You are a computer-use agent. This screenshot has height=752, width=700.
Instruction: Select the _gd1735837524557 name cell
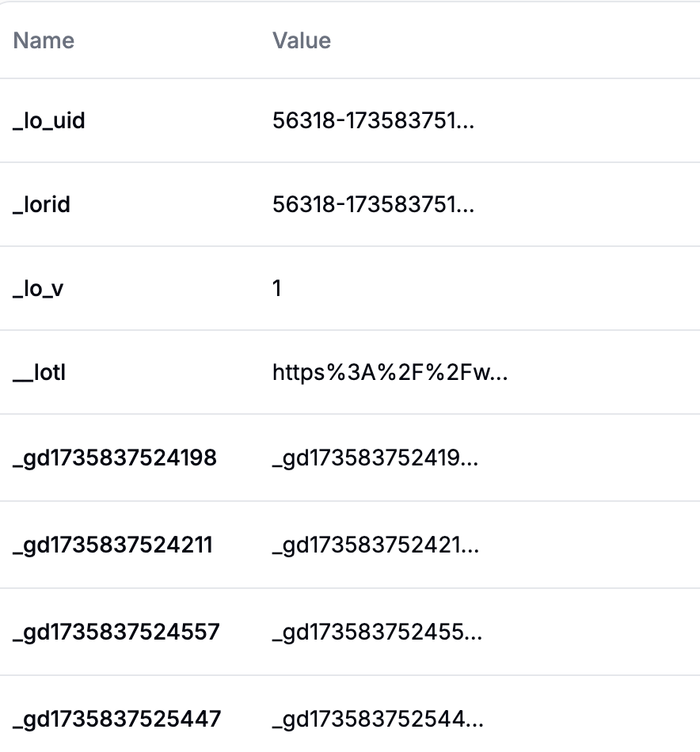[x=116, y=632]
